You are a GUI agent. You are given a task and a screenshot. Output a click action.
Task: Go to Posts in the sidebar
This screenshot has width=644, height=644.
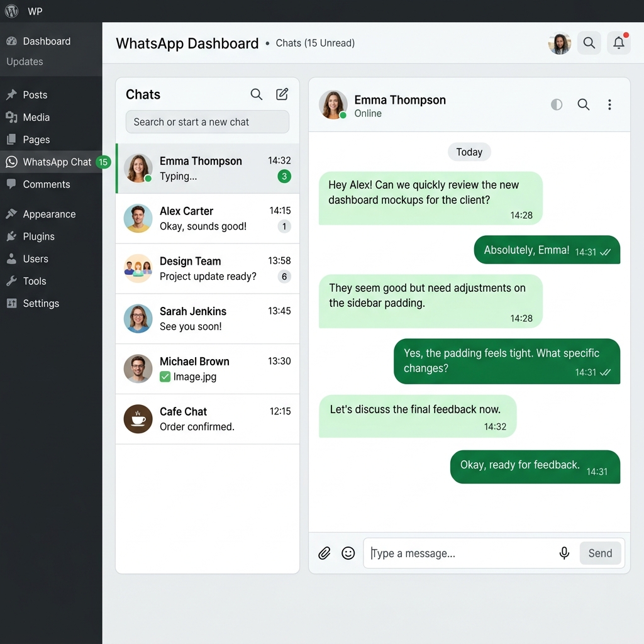[51, 95]
